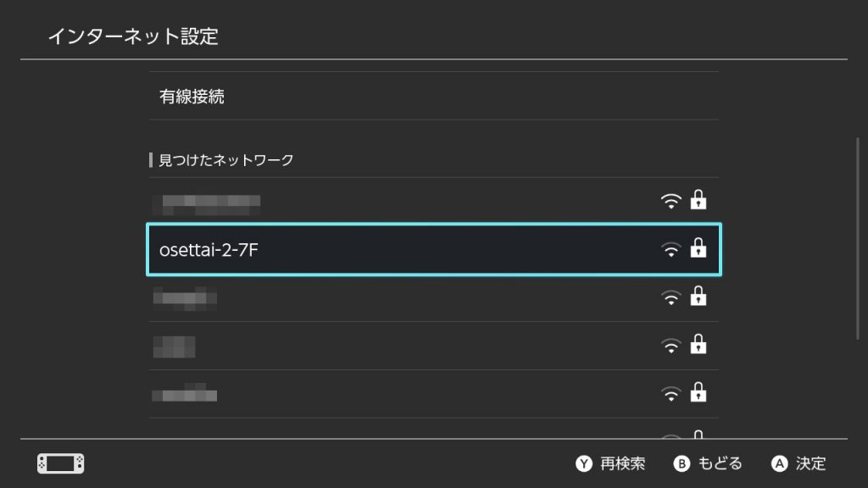Choose the blurred network just below osettai-2-7F

[434, 297]
